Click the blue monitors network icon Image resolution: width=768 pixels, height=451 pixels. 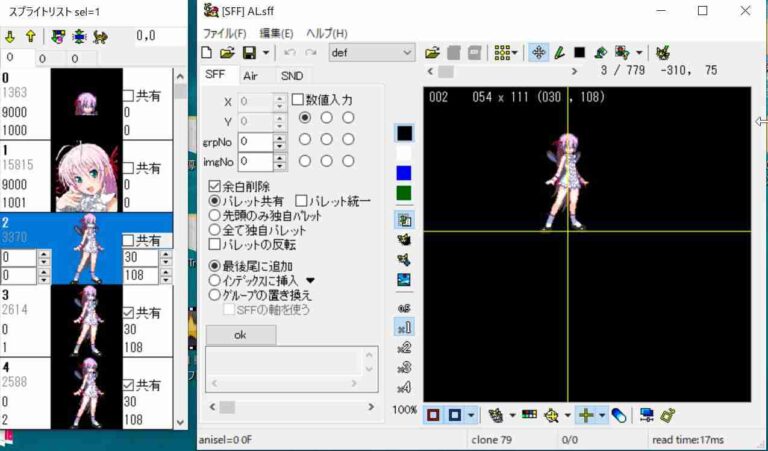[x=647, y=415]
